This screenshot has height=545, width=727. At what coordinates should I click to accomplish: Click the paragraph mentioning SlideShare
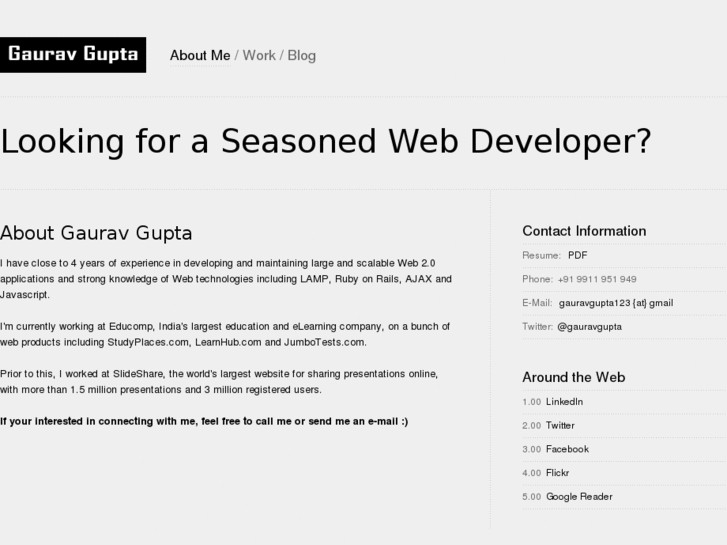220,381
